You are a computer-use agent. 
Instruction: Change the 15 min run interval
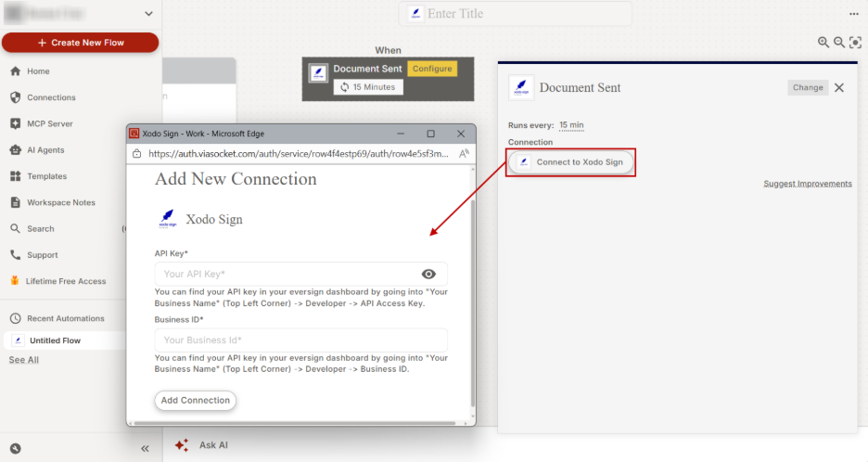click(571, 125)
